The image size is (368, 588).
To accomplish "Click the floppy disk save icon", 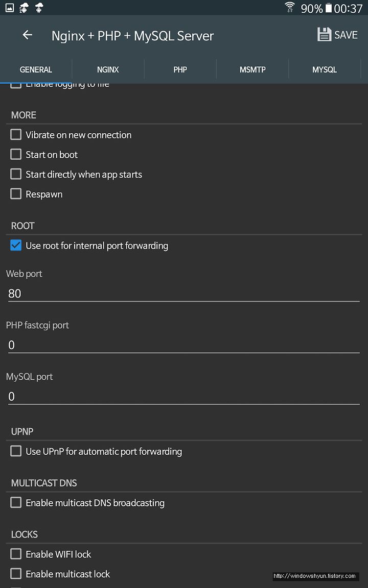I will [325, 35].
